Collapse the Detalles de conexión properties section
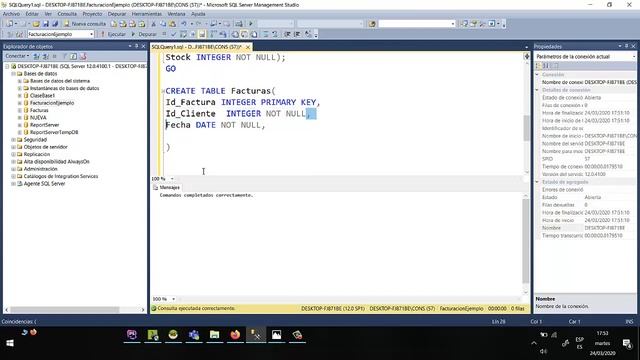This screenshot has width=640, height=360. tap(537, 90)
